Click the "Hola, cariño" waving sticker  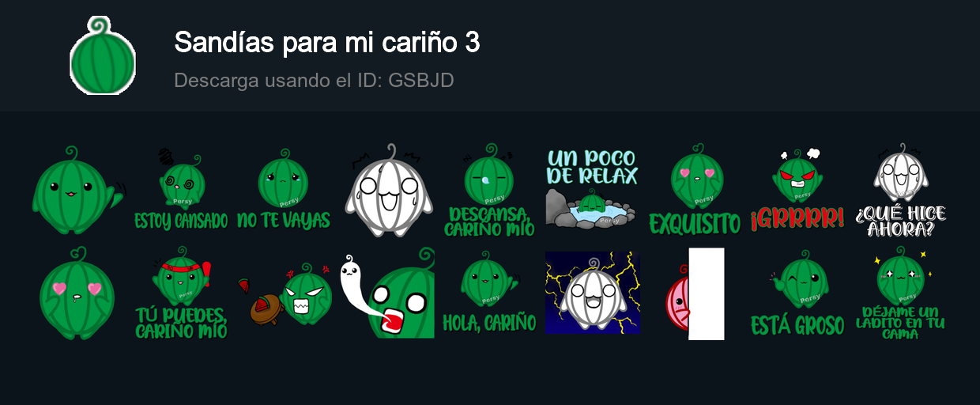point(489,292)
